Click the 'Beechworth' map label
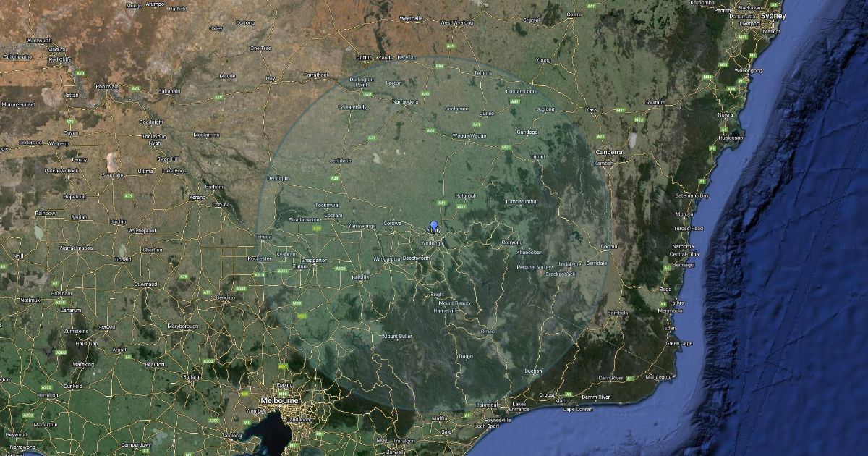The height and width of the screenshot is (456, 868). 417,258
